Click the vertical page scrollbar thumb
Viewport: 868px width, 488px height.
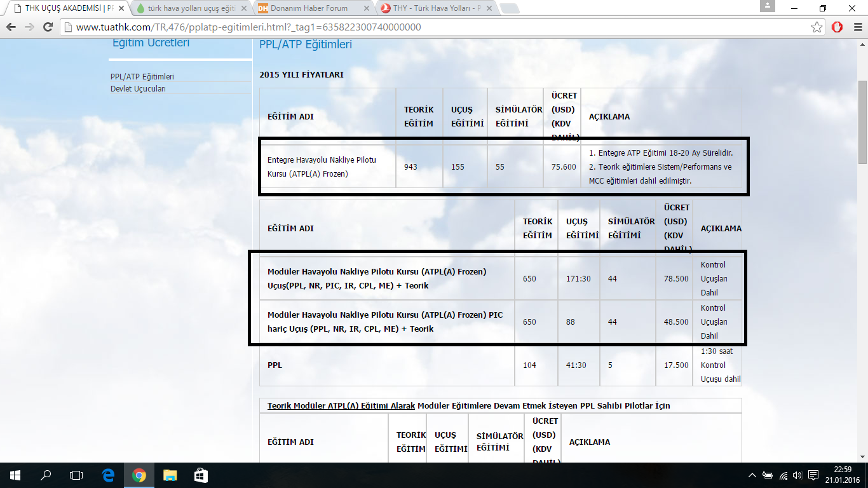click(862, 123)
